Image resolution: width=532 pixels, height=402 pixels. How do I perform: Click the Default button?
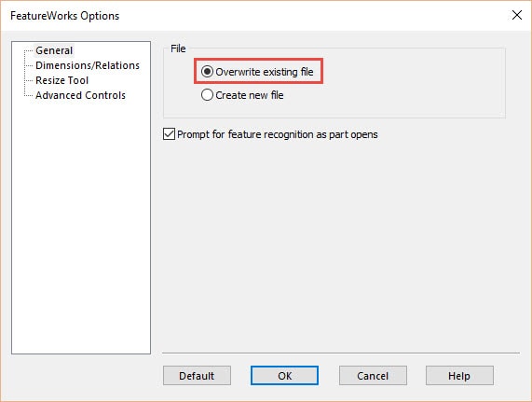click(x=197, y=376)
